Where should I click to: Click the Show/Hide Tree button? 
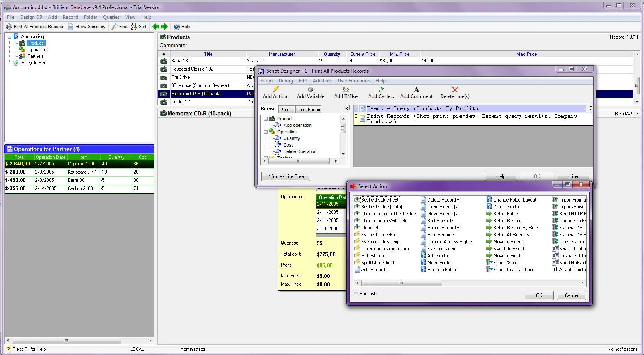[x=286, y=176]
